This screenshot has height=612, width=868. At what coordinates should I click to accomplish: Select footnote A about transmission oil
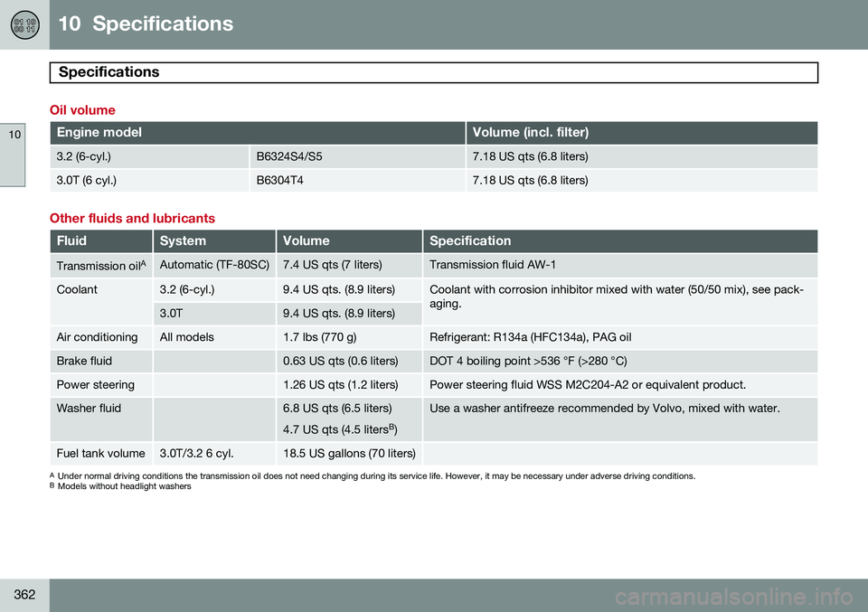[373, 475]
